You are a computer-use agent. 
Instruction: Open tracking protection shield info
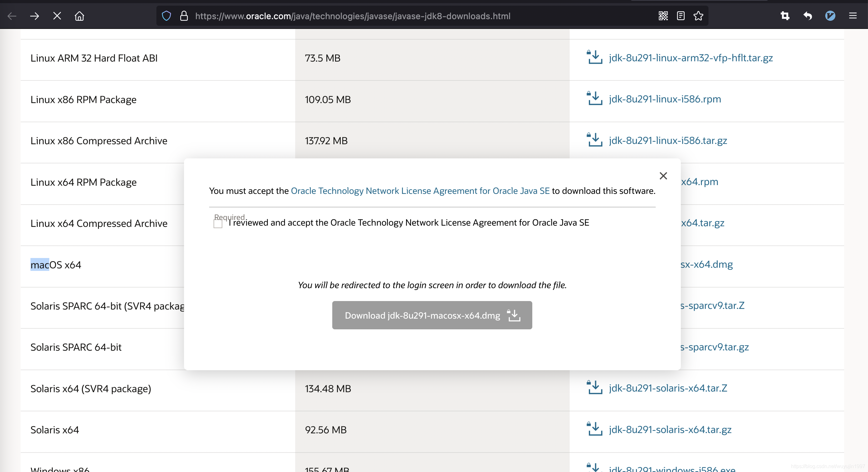click(x=166, y=16)
